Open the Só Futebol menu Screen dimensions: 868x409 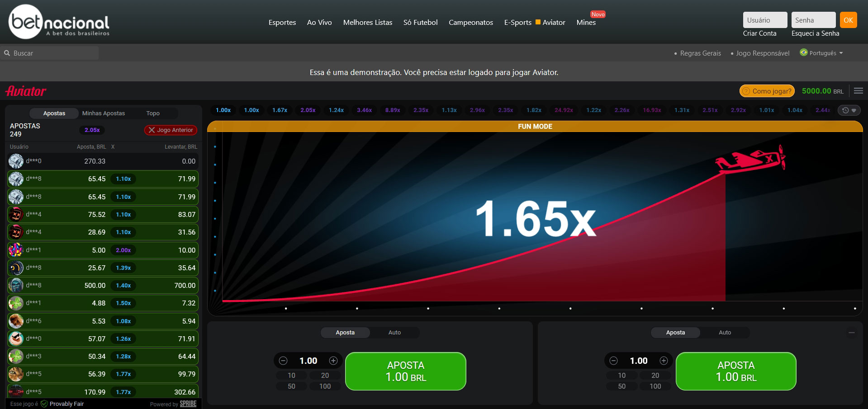421,22
